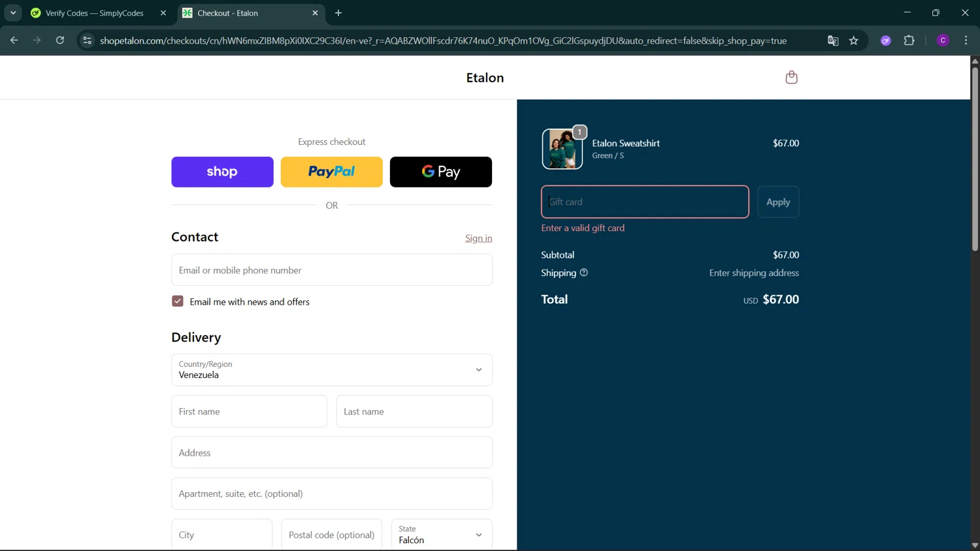Focus the Email or mobile phone number field
The width and height of the screenshot is (980, 551).
332,270
